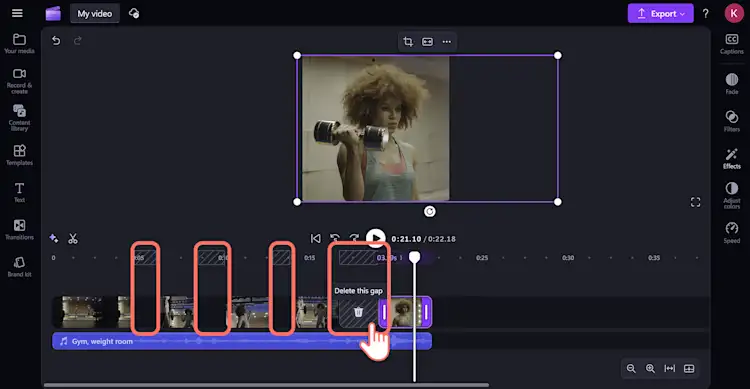The width and height of the screenshot is (750, 389).
Task: Open the Captions panel
Action: point(731,44)
